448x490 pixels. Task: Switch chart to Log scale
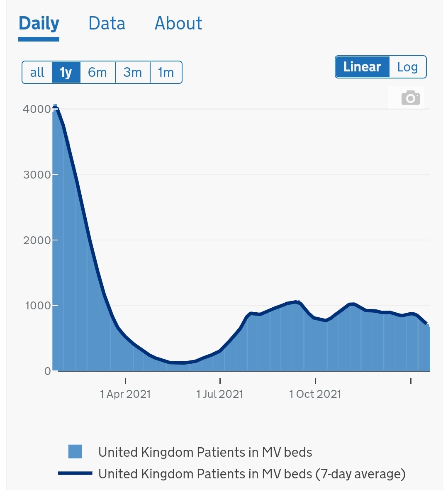pyautogui.click(x=407, y=67)
